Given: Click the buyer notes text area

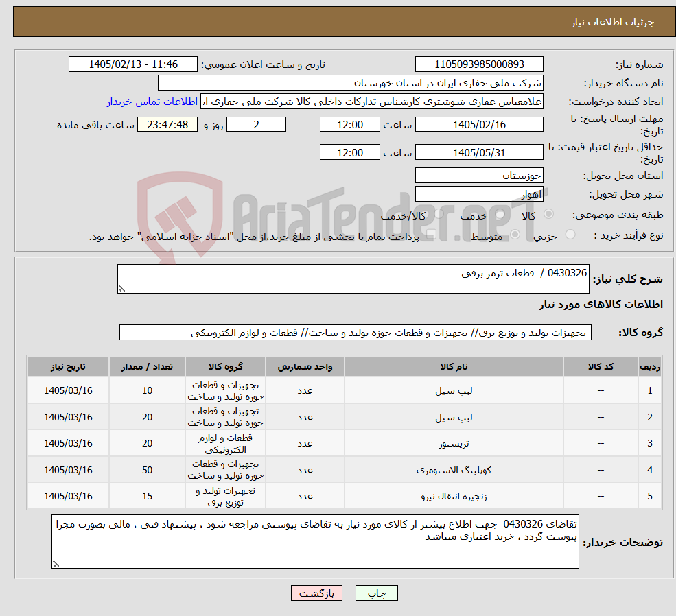Looking at the screenshot, I should tap(315, 541).
